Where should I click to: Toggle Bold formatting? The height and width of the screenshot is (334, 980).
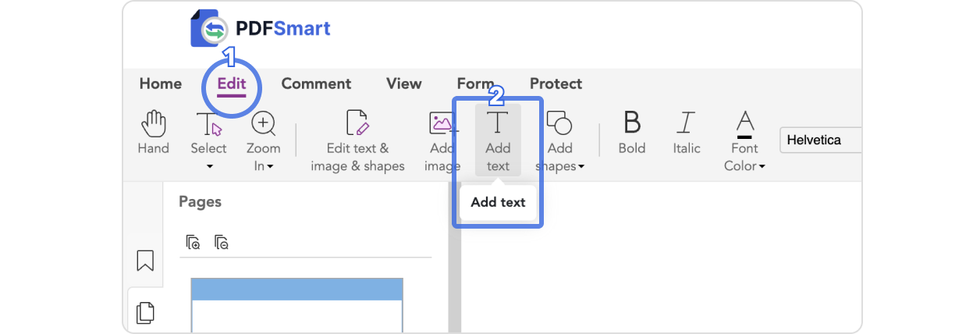pyautogui.click(x=632, y=133)
